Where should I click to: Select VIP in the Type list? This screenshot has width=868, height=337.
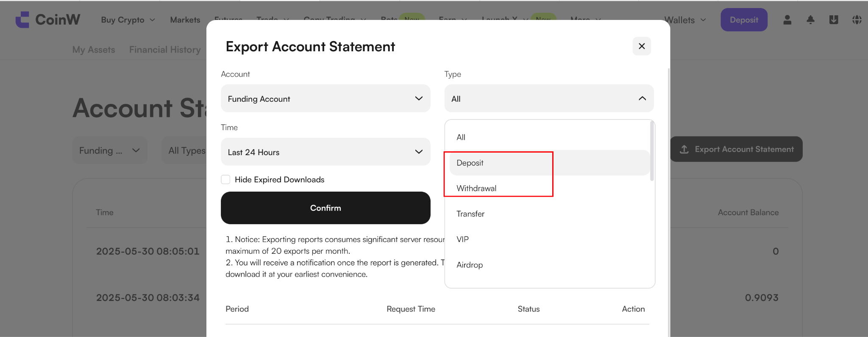(549, 239)
